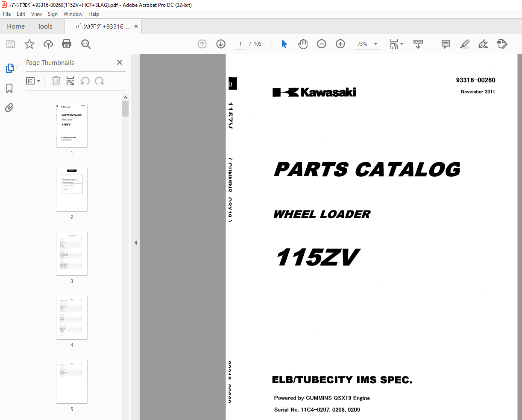The width and height of the screenshot is (522, 420).
Task: Open the Sign menu
Action: point(53,14)
